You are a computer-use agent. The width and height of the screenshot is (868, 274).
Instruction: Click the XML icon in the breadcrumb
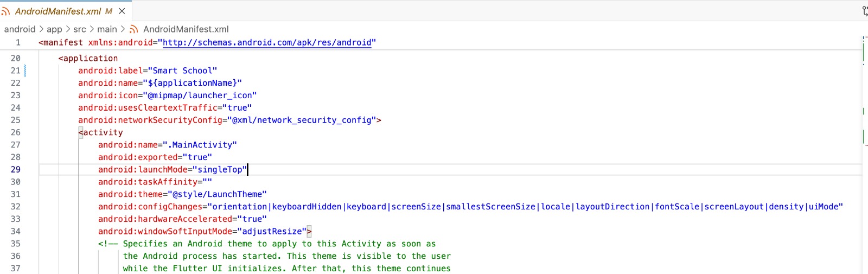point(134,29)
